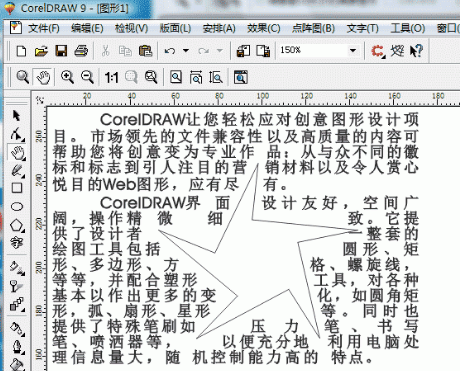Select the Shape node-edit tool
The height and width of the screenshot is (371, 460).
pyautogui.click(x=17, y=134)
